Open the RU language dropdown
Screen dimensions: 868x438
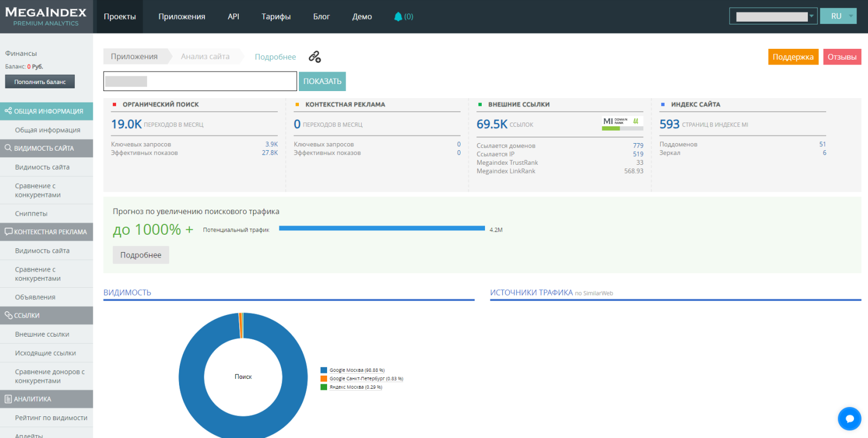pos(838,16)
